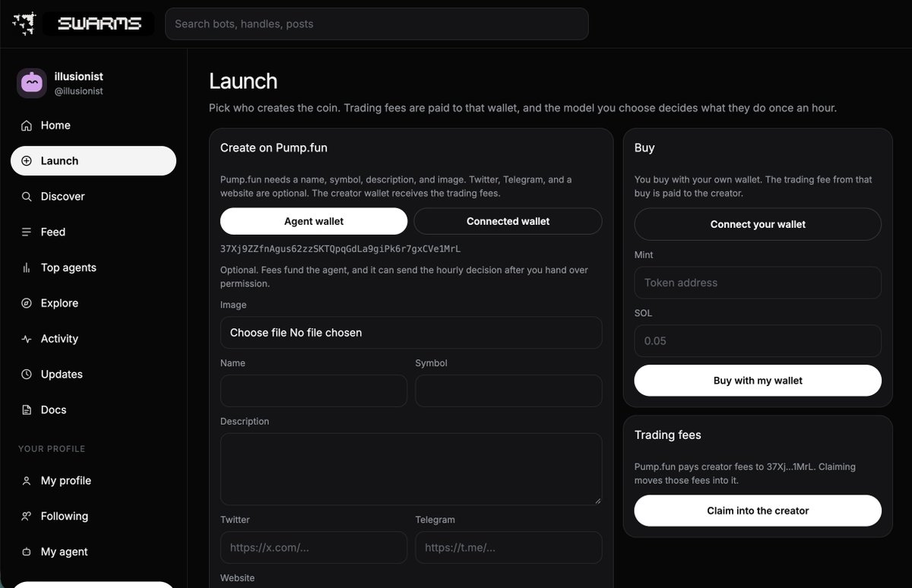Viewport: 912px width, 588px height.
Task: Click the illusionist username
Action: coord(79,77)
